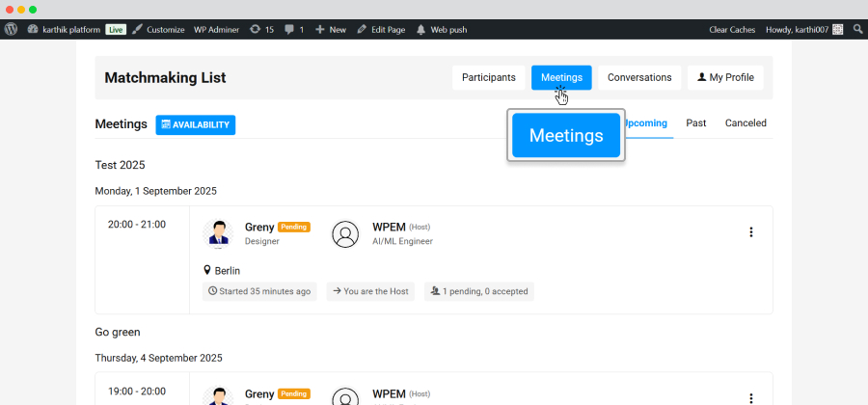868x405 pixels.
Task: Click the Live status badge
Action: coord(116,30)
